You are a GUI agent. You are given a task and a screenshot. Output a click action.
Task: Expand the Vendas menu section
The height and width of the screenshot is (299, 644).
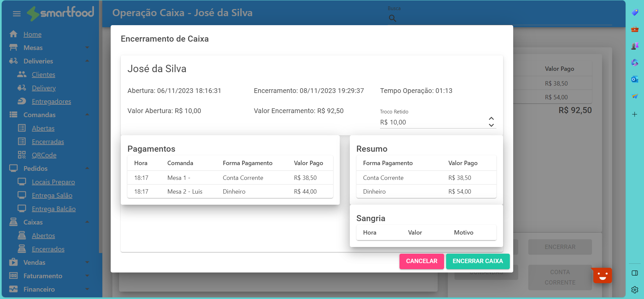pos(87,262)
